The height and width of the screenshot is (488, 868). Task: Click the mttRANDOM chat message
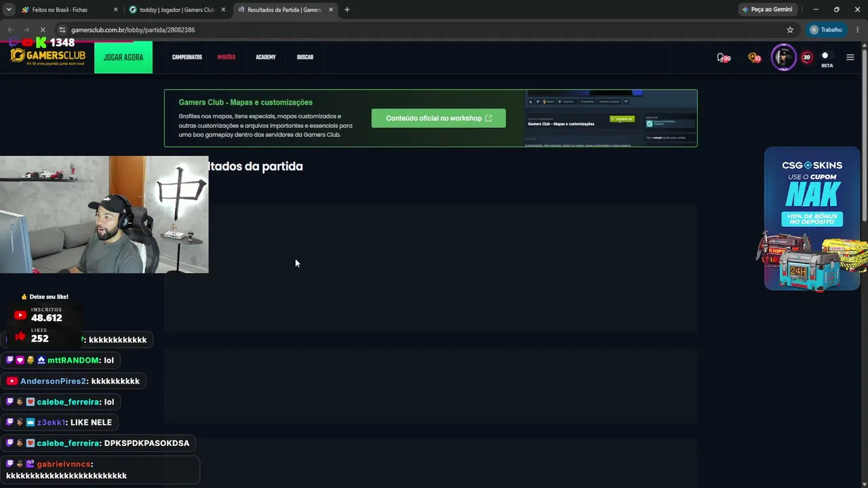[x=60, y=361]
